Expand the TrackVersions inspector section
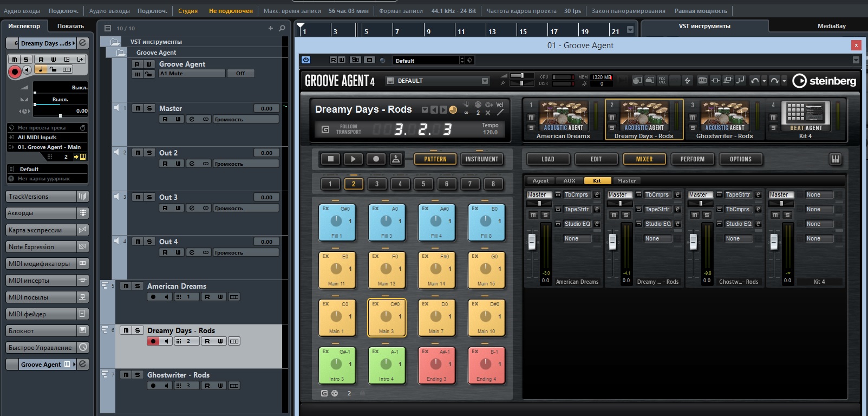868x416 pixels. tap(41, 197)
